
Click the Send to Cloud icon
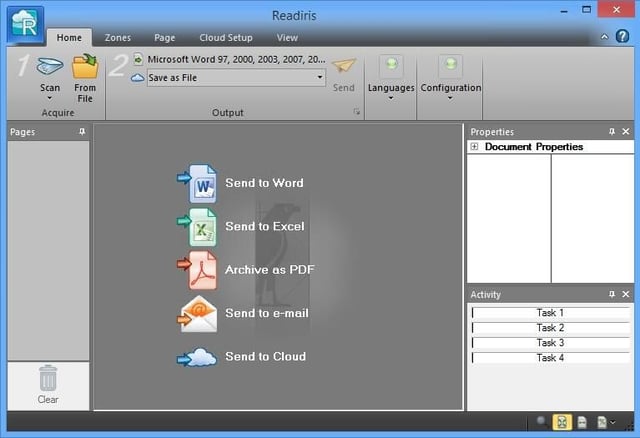click(x=197, y=358)
